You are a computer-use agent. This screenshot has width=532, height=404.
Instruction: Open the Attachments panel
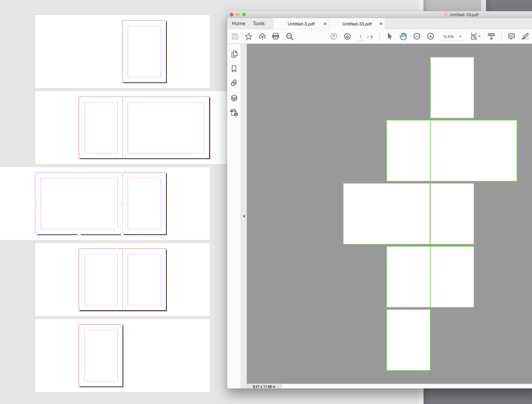pos(234,83)
